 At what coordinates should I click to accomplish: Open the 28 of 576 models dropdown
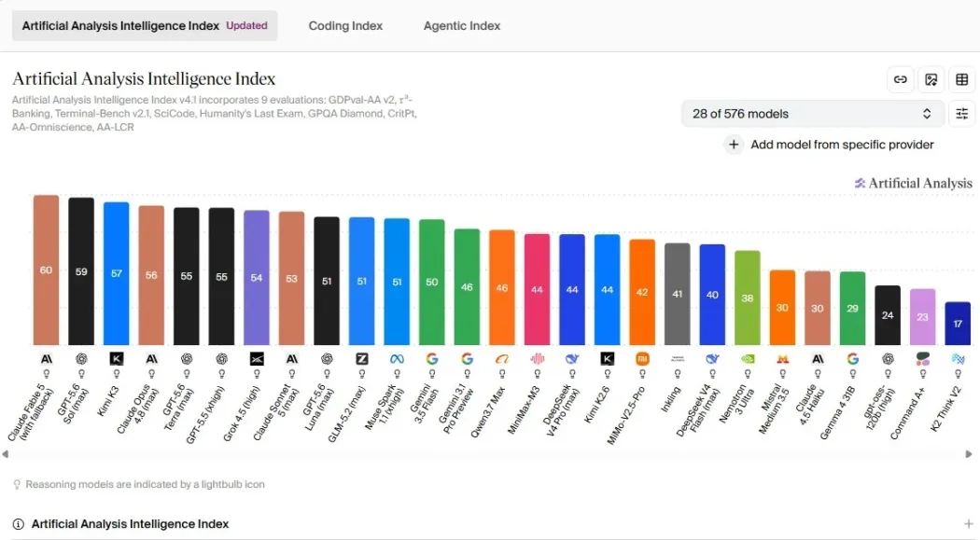point(813,114)
